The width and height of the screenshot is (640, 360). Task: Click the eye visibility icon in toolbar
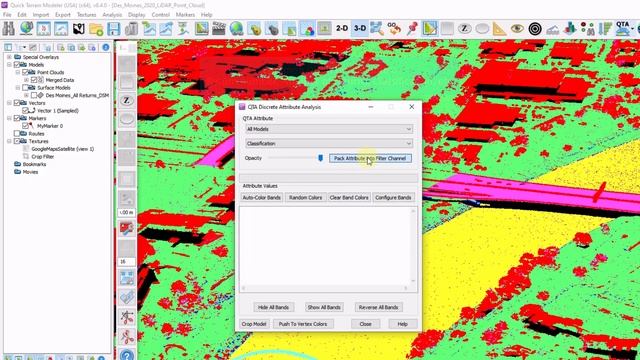[x=517, y=29]
